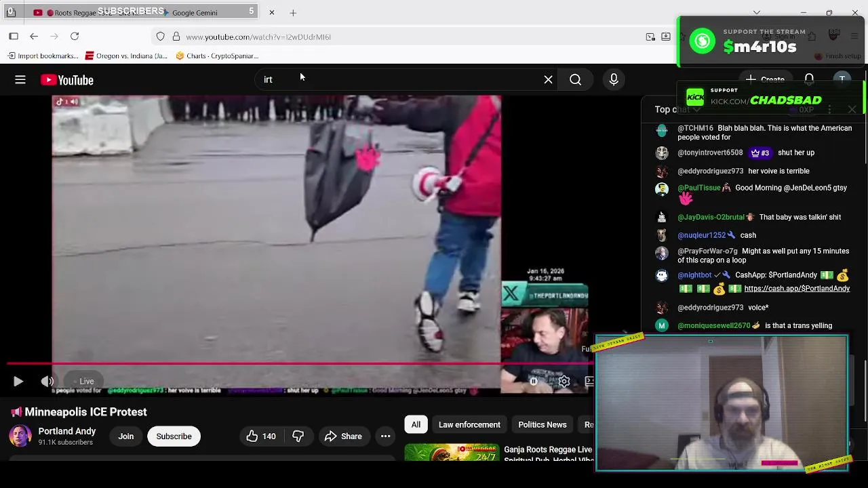The height and width of the screenshot is (488, 868).
Task: Click @nuqleur1252 chat username
Action: point(701,235)
